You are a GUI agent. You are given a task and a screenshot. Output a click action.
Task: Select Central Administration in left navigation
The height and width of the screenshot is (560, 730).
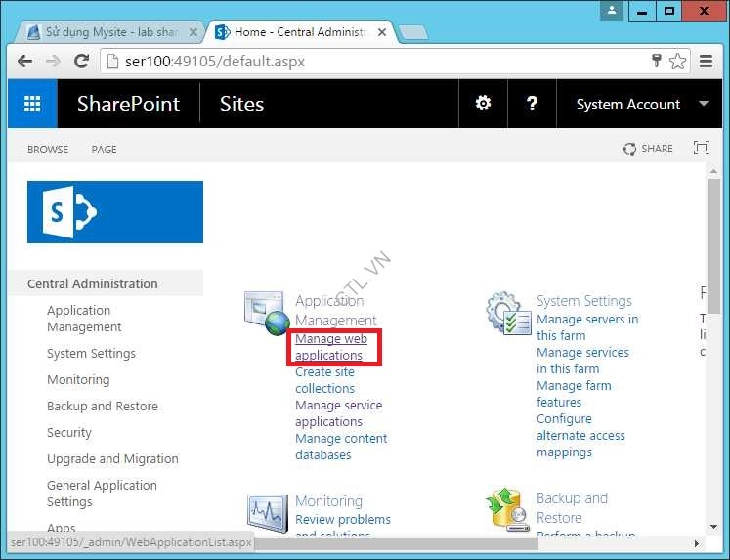pos(93,283)
